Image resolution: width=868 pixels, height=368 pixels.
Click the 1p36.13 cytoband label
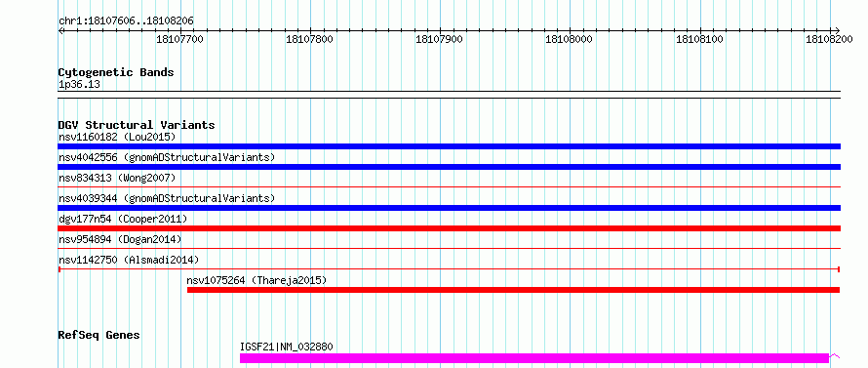click(80, 85)
